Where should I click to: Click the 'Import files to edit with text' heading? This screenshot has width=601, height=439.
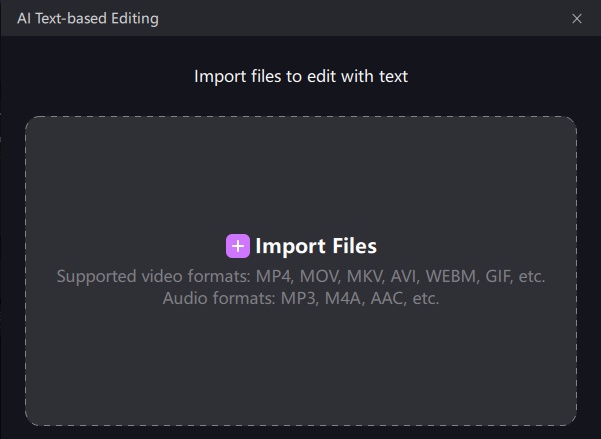pyautogui.click(x=301, y=76)
